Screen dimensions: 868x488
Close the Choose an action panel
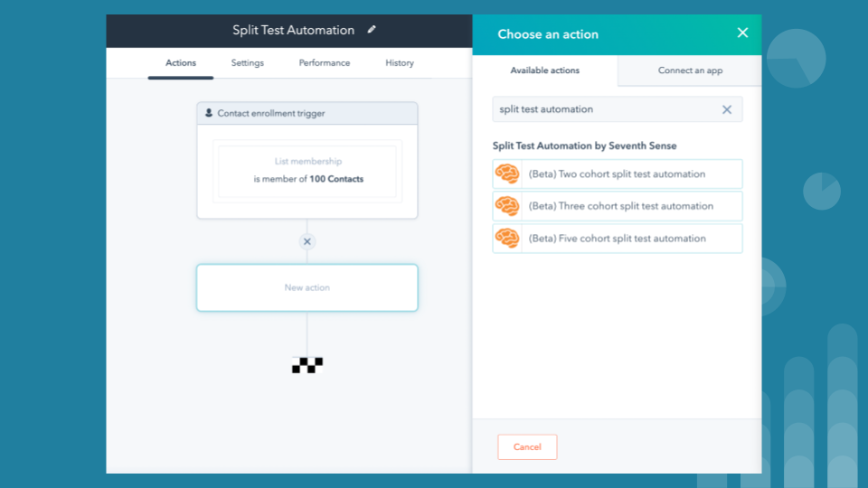pos(742,33)
